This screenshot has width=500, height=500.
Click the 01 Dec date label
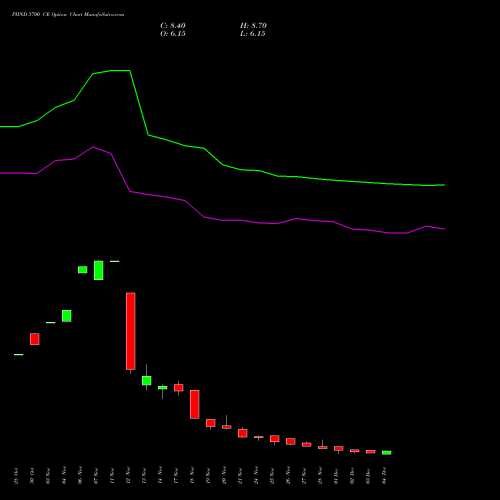click(x=336, y=476)
